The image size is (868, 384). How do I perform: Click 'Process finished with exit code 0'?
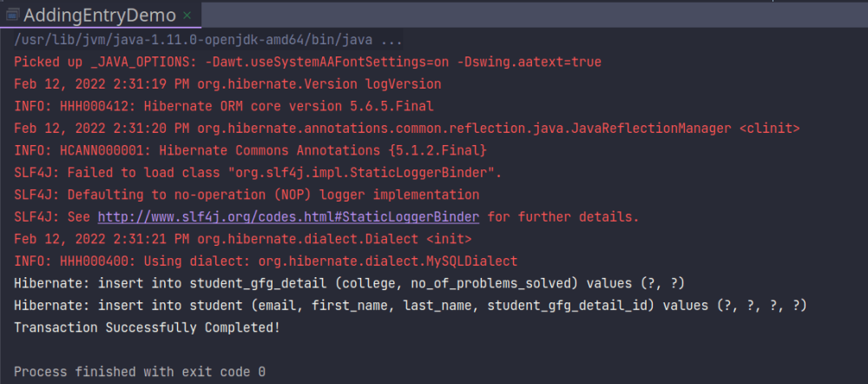click(140, 371)
